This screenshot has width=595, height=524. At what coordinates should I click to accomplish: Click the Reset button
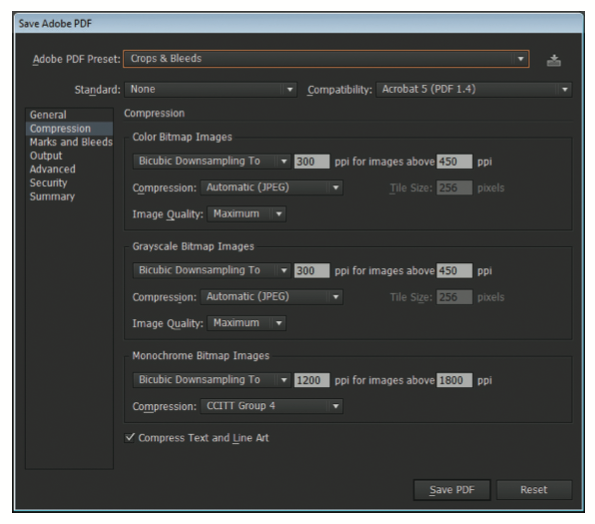point(534,489)
